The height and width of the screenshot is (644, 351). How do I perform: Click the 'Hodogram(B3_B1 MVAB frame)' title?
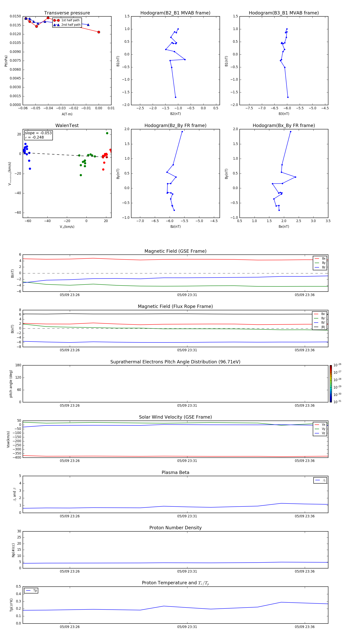click(284, 13)
